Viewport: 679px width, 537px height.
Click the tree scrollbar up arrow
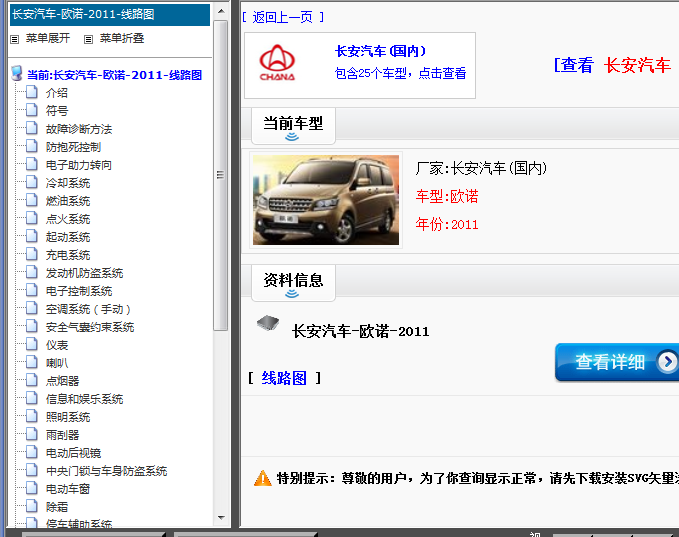(x=221, y=11)
